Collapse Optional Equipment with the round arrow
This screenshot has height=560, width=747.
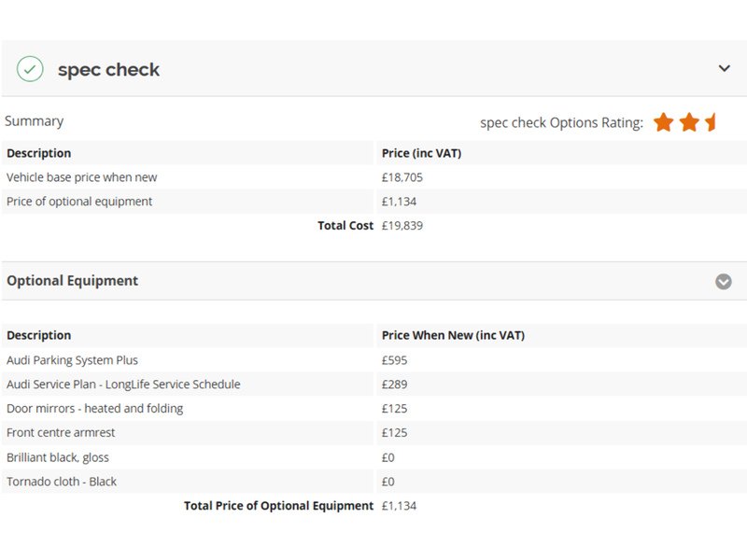pos(723,281)
